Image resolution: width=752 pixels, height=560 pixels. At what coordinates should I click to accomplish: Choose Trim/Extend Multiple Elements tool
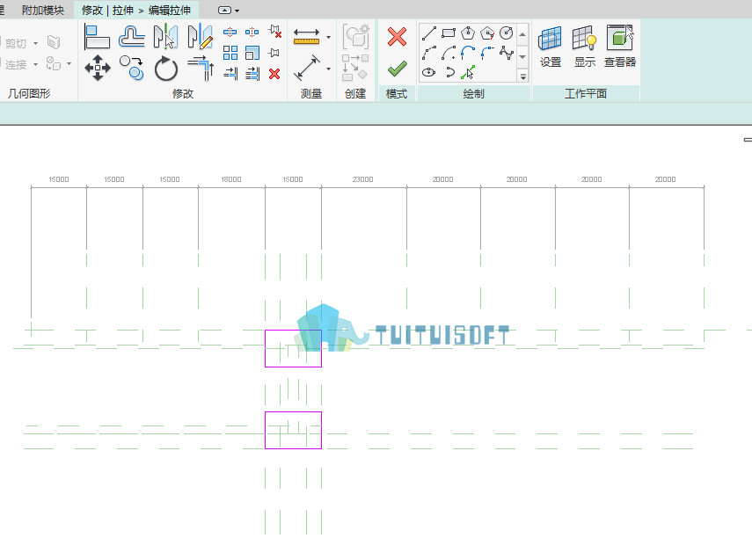252,73
